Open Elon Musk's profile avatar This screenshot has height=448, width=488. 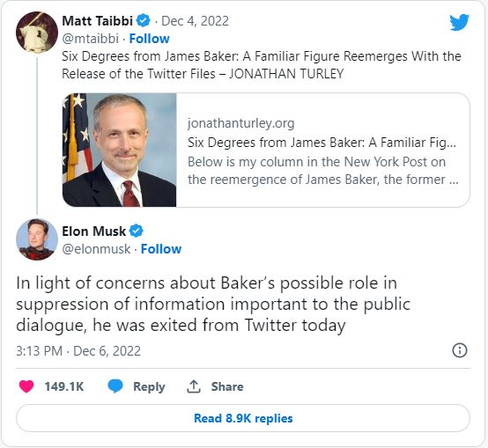pyautogui.click(x=37, y=239)
